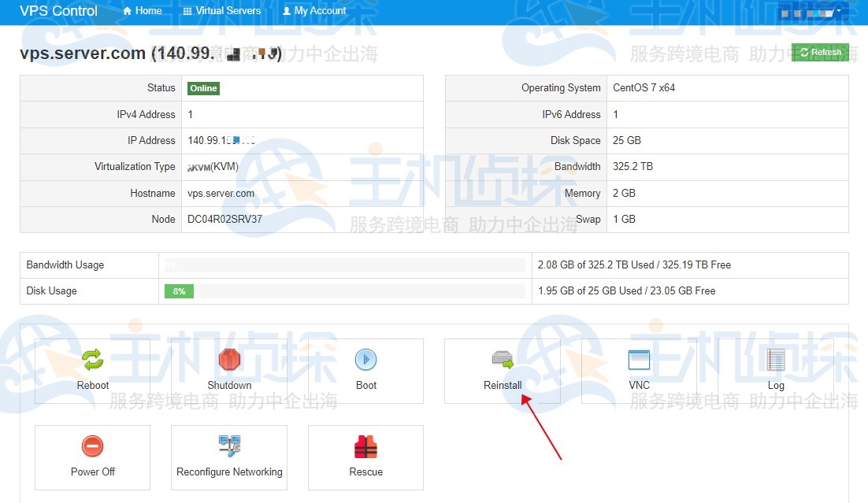View logs via the Log icon

coord(776,359)
